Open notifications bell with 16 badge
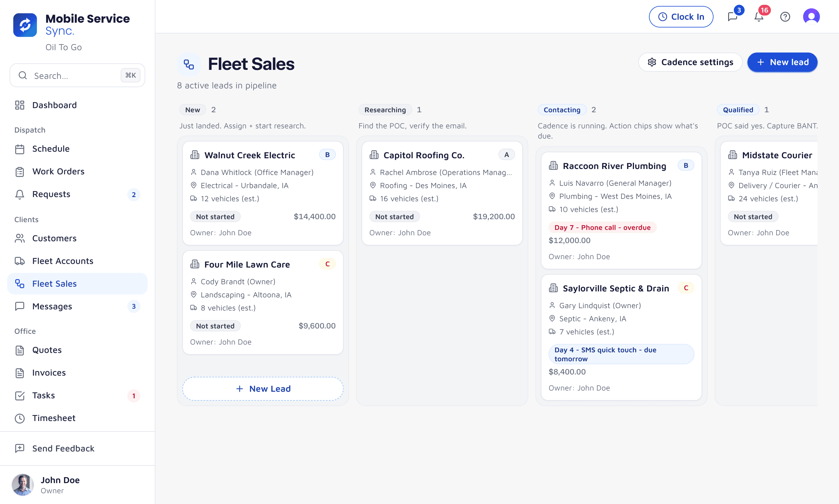This screenshot has width=839, height=504. [x=758, y=17]
